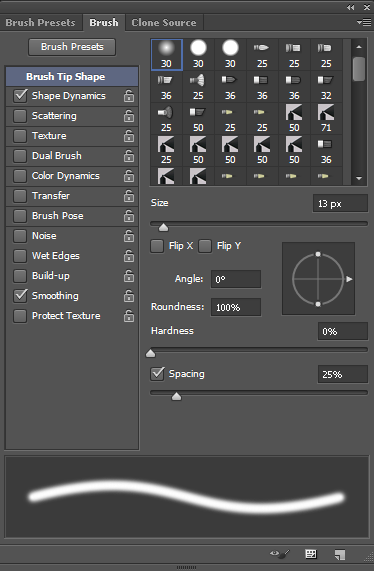Viewport: 374px width, 571px height.
Task: Toggle the Live Tip Brush Preview icon
Action: pyautogui.click(x=280, y=554)
